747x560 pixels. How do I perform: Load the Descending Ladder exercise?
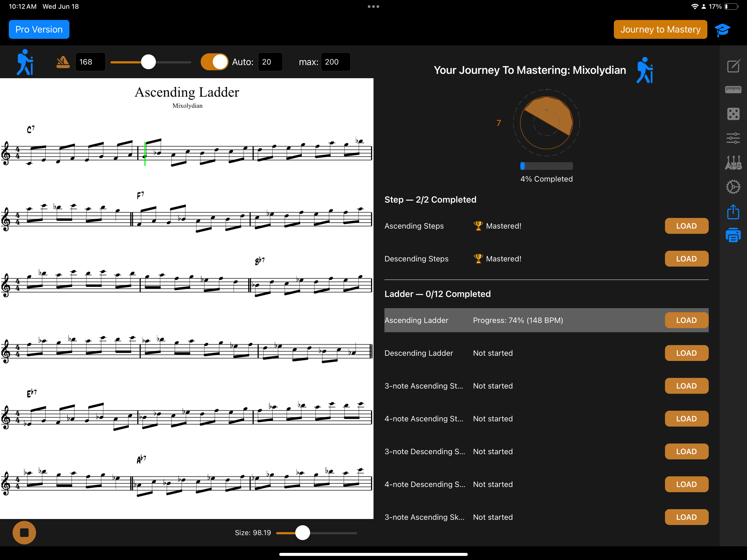pos(687,353)
